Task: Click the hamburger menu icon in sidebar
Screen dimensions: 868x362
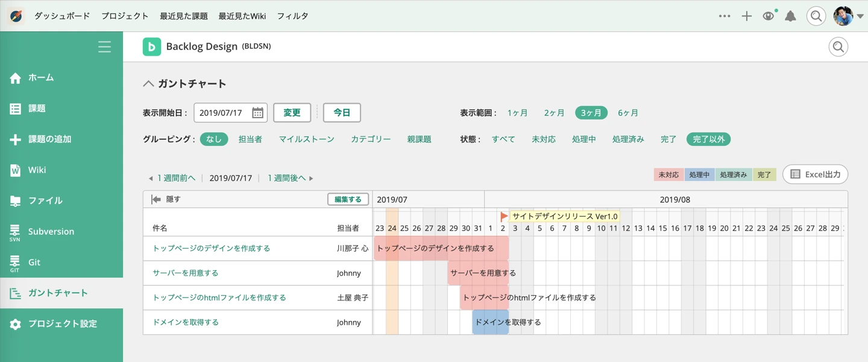Action: coord(104,47)
